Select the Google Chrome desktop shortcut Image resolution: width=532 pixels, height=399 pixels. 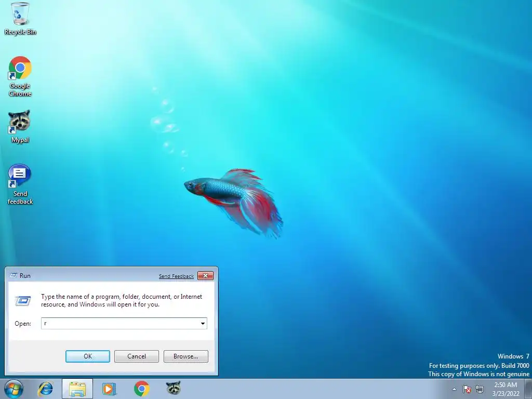pos(20,76)
